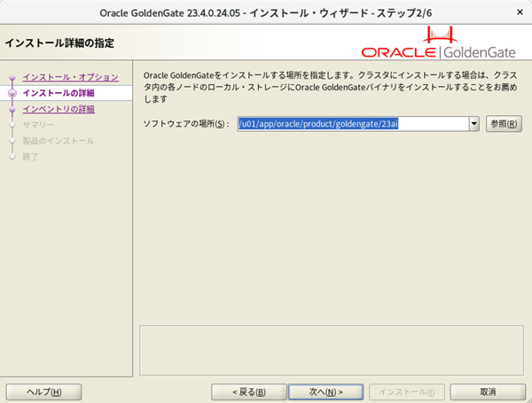
Task: Select the インストールの詳細 step in sidebar
Action: pos(59,93)
